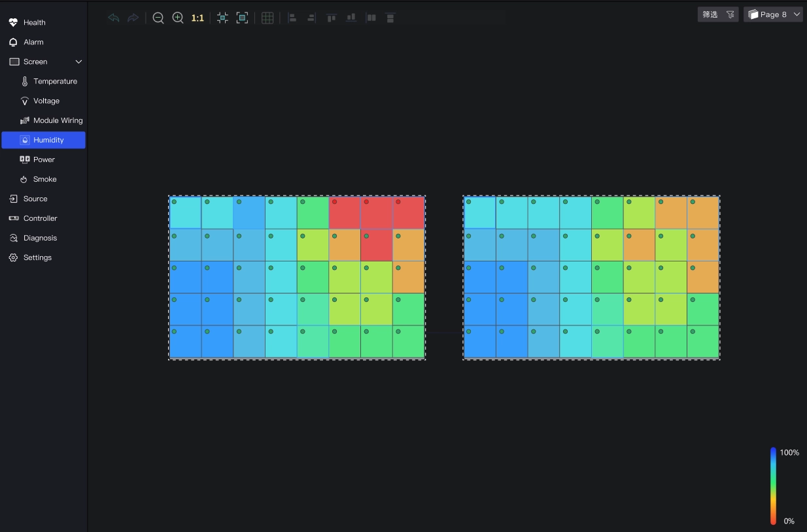Go to the Diagnosis section
807x532 pixels.
click(40, 238)
